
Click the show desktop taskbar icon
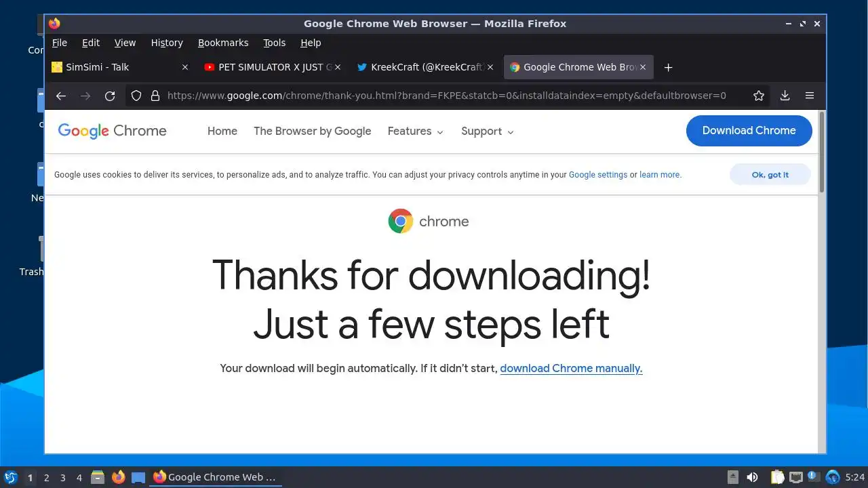[x=138, y=477]
